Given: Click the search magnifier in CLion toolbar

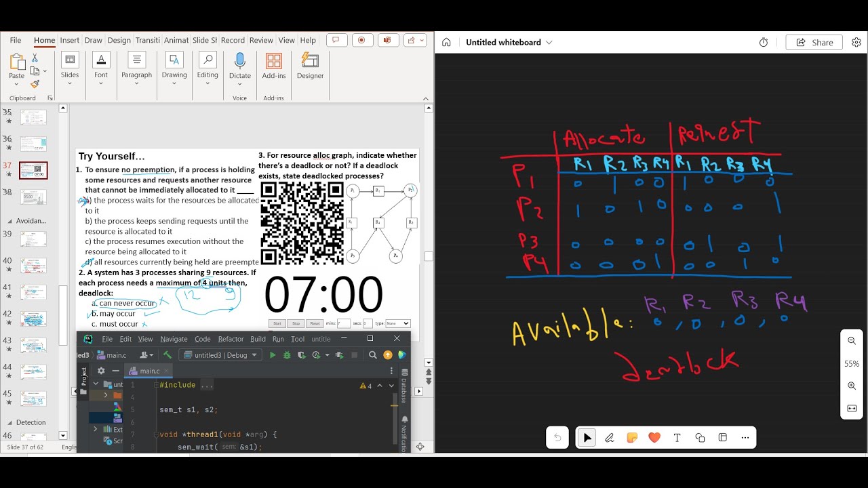Looking at the screenshot, I should (x=373, y=354).
